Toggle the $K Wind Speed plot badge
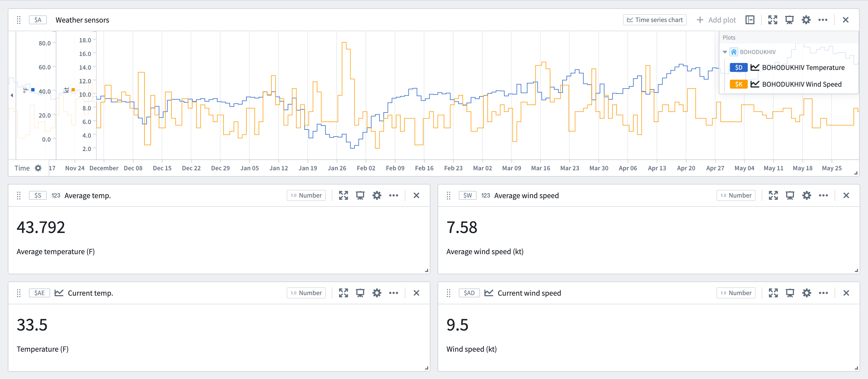The image size is (868, 379). click(738, 84)
